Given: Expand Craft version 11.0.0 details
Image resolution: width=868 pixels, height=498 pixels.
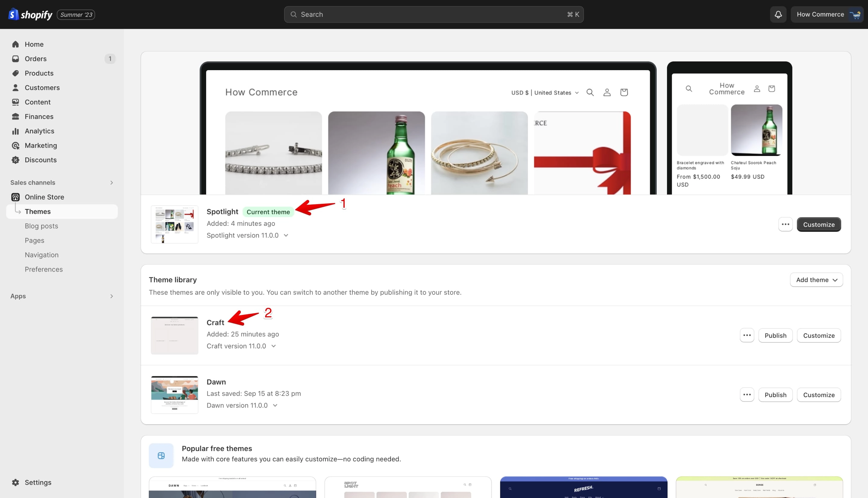Looking at the screenshot, I should click(x=273, y=346).
